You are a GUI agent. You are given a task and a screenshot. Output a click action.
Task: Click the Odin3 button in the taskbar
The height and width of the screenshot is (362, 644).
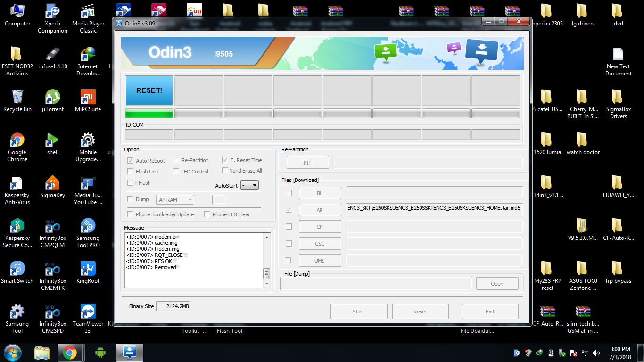pos(129,352)
